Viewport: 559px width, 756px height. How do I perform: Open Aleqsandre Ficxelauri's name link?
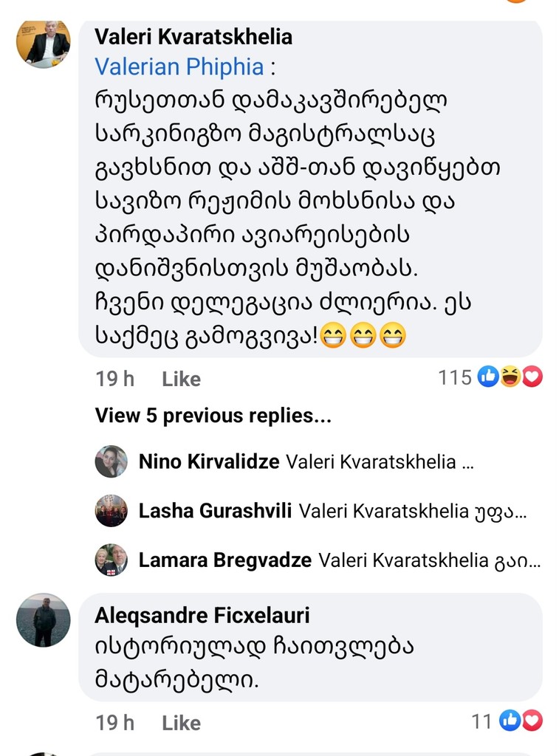pos(202,615)
